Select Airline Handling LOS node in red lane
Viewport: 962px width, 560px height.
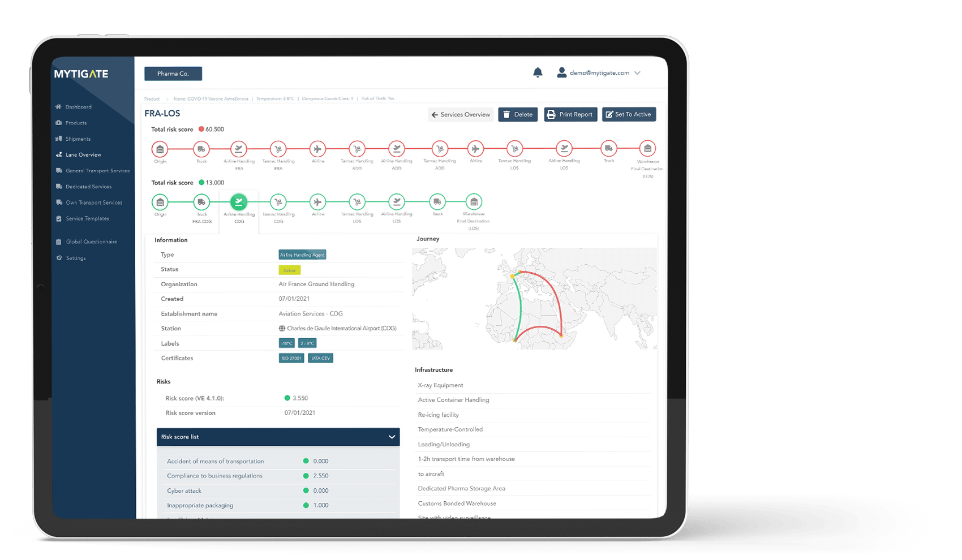coord(564,149)
